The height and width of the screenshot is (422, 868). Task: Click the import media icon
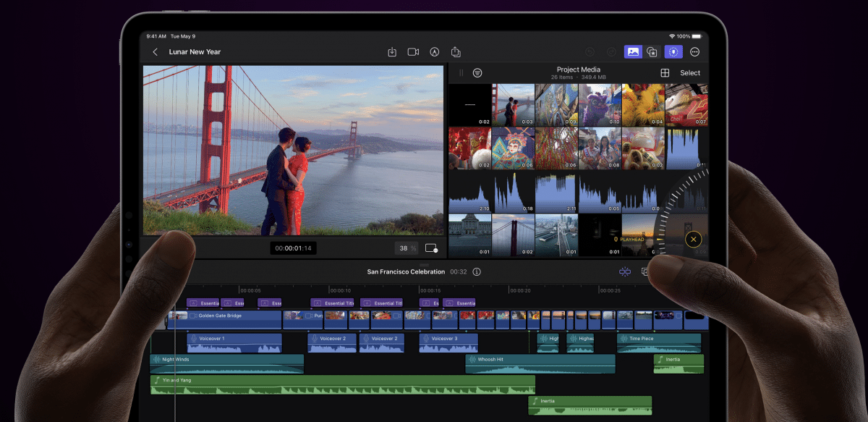pyautogui.click(x=393, y=51)
